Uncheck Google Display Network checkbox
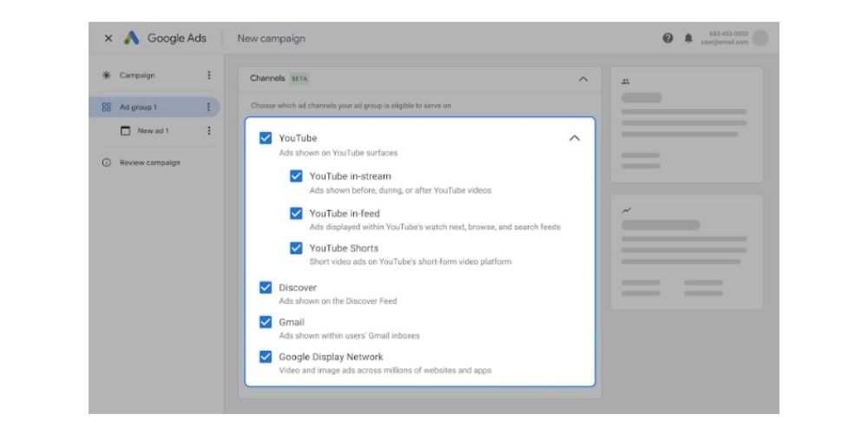 pyautogui.click(x=266, y=357)
